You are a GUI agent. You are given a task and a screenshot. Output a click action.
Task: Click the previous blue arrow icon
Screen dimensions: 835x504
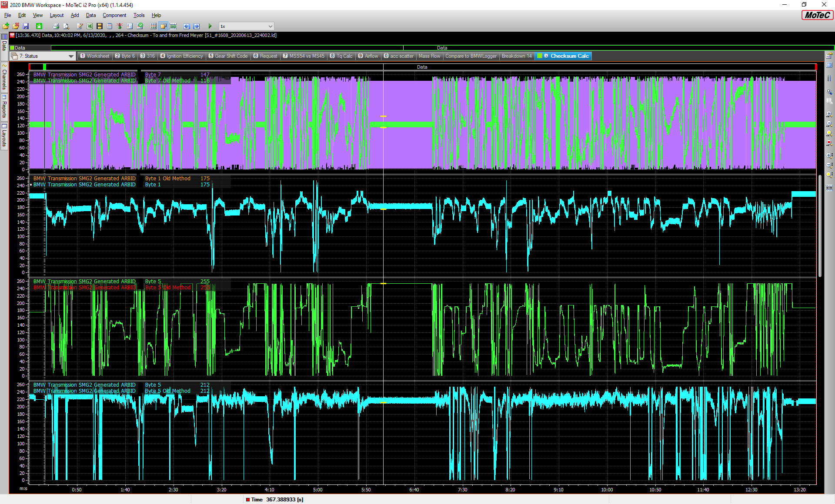coord(187,26)
